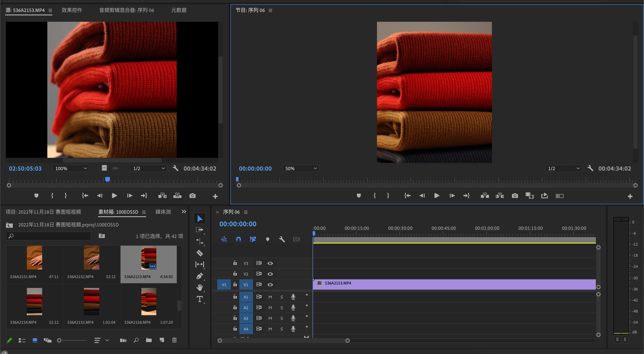The image size is (644, 354).
Task: Open the timeline display settings wrench
Action: pos(282,239)
